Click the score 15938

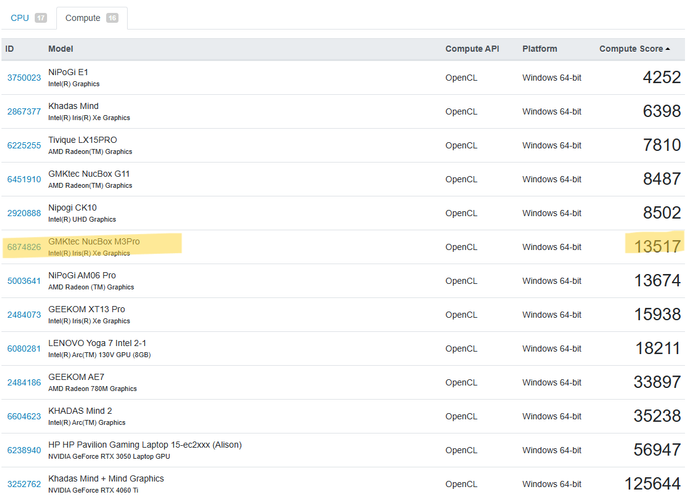click(x=657, y=315)
